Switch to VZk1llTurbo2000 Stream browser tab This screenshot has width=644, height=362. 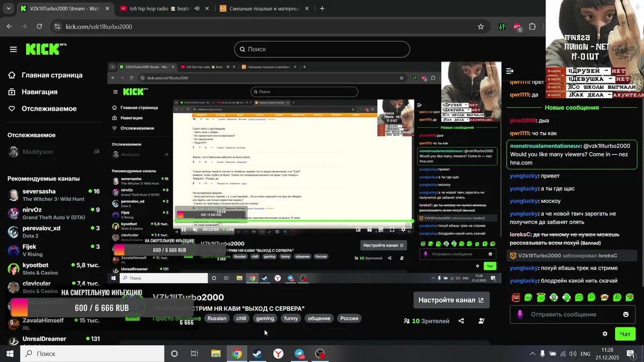64,9
